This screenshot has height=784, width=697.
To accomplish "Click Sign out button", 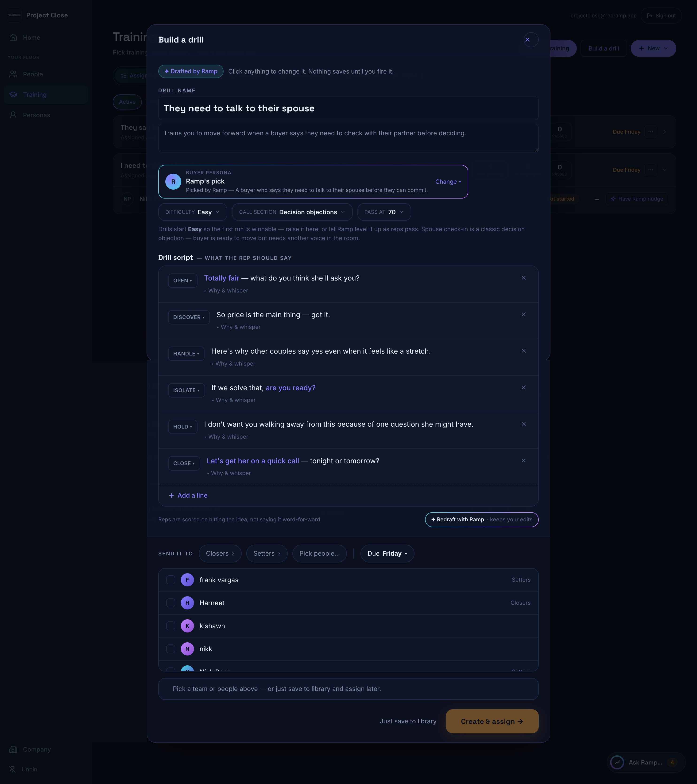I will click(661, 16).
